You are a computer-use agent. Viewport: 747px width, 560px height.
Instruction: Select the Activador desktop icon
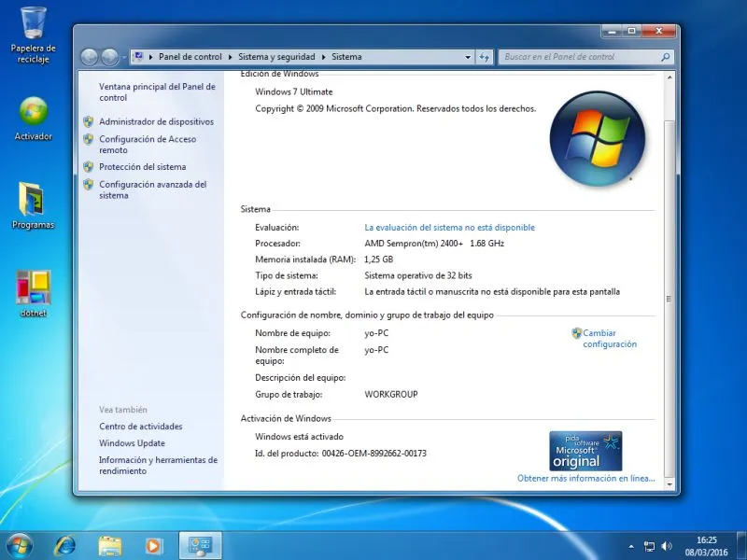33,119
